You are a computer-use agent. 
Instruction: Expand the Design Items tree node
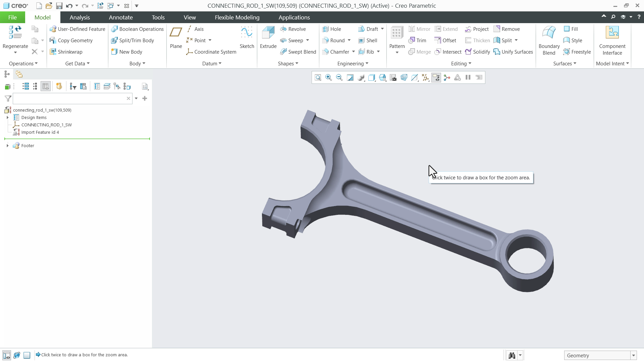click(7, 118)
